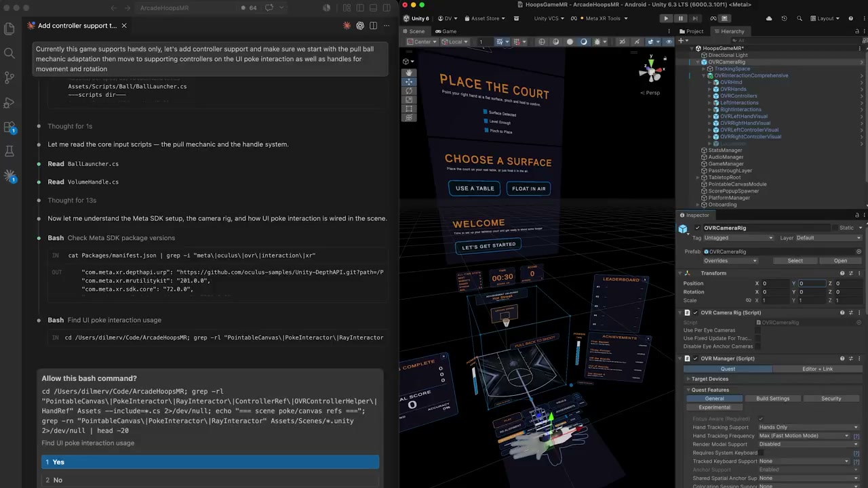Toggle scene visibility eye icon in Scene toolbar
The width and height of the screenshot is (868, 488).
coord(669,42)
